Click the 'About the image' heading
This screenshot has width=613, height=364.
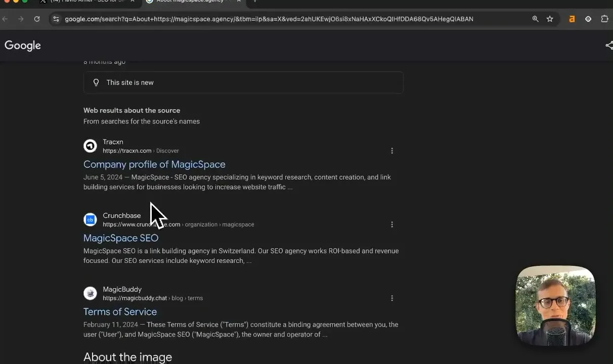click(x=127, y=357)
